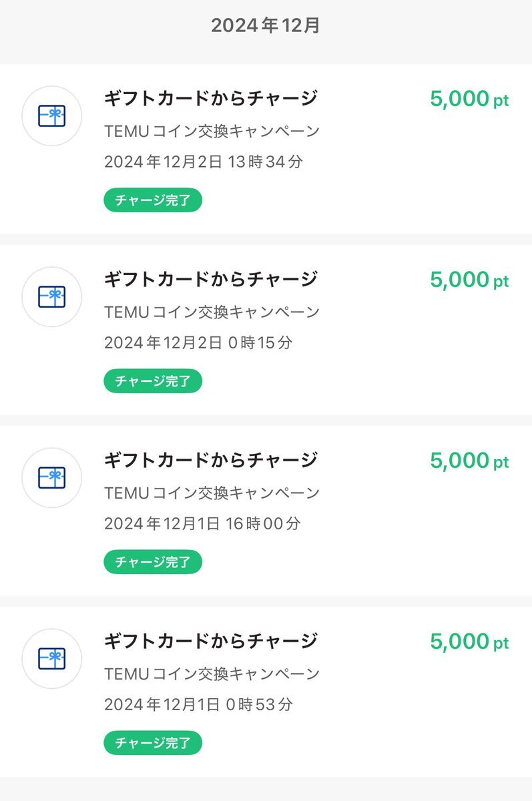Image resolution: width=532 pixels, height=801 pixels.
Task: Open ギフトカードからチャージ title dated 12月2日 0時15分
Action: 211,279
